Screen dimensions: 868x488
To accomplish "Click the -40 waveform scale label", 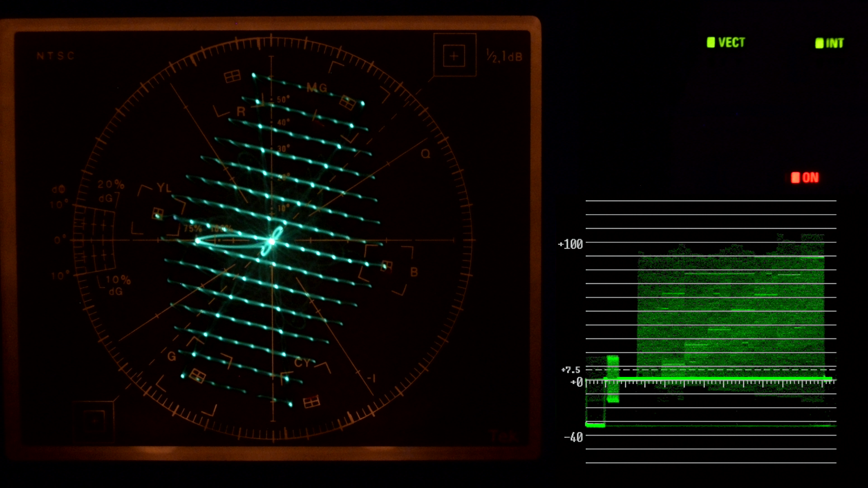I will tap(573, 437).
